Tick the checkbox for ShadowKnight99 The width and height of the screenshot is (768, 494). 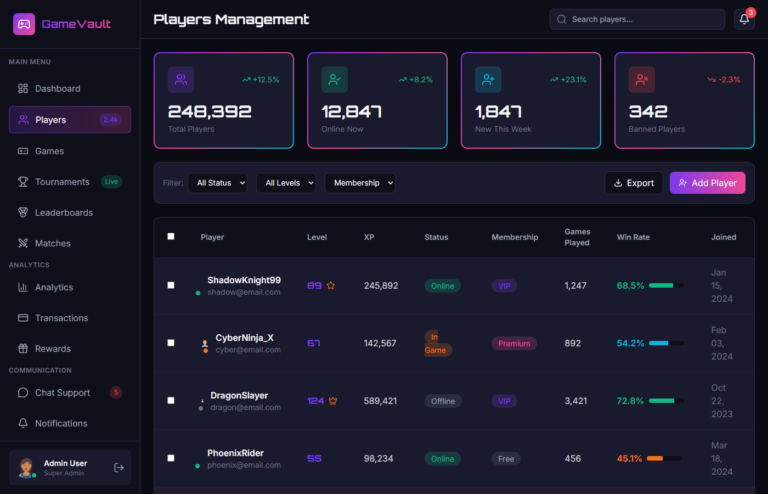pos(171,286)
